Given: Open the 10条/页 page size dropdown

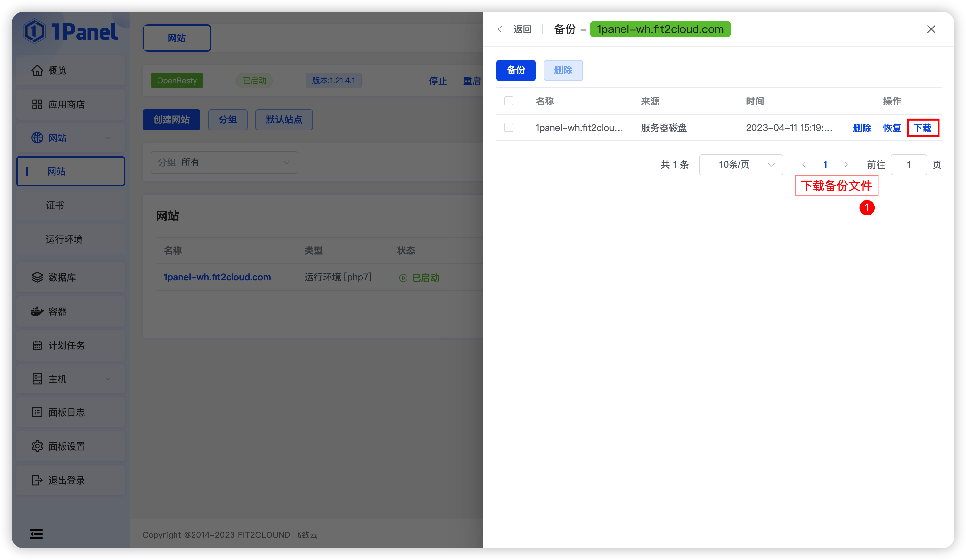Looking at the screenshot, I should [741, 164].
